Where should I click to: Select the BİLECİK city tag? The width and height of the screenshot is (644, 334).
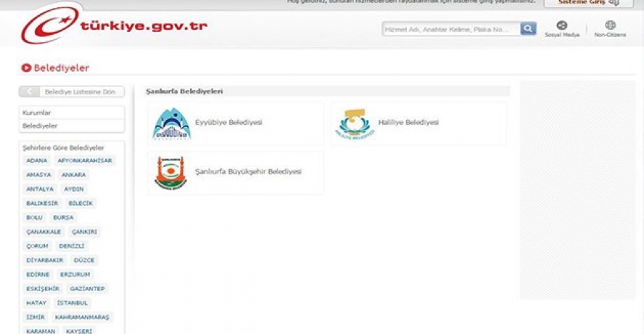(x=81, y=203)
